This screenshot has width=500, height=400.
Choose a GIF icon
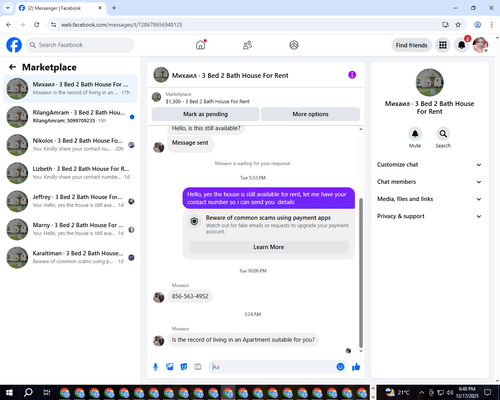tap(198, 367)
